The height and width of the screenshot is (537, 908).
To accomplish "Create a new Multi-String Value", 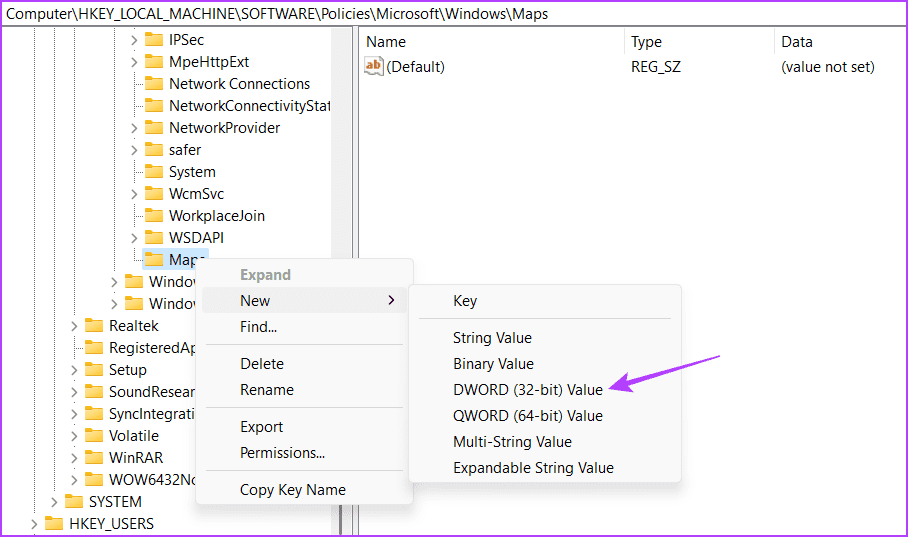I will [544, 442].
